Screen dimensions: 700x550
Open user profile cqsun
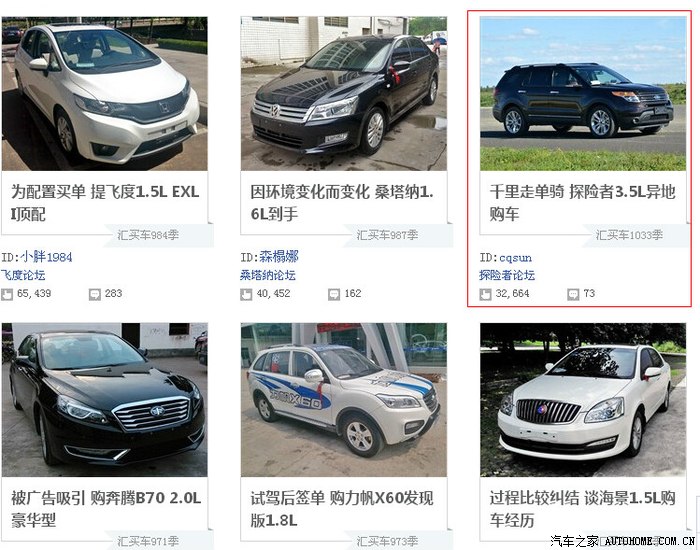coord(515,258)
